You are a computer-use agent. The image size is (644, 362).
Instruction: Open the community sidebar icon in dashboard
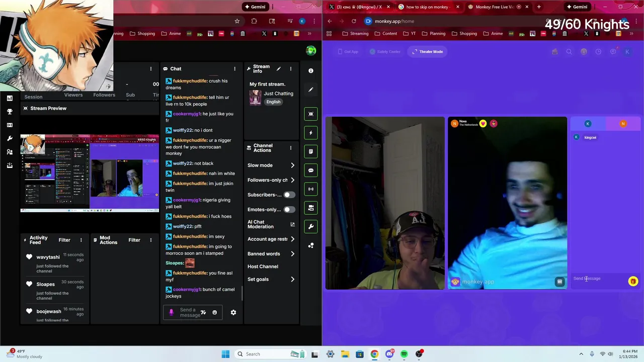[10, 152]
